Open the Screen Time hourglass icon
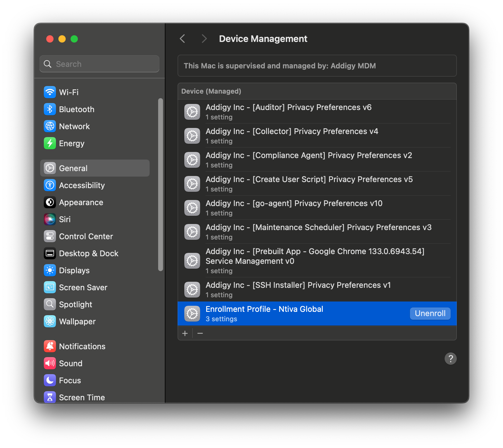Screen dimensions: 503x448 pos(50,397)
